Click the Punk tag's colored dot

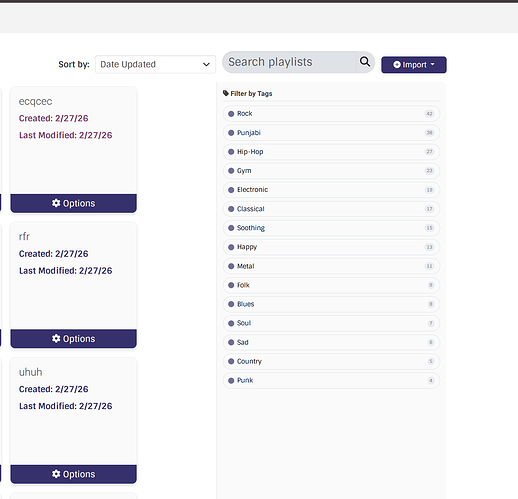[x=231, y=380]
